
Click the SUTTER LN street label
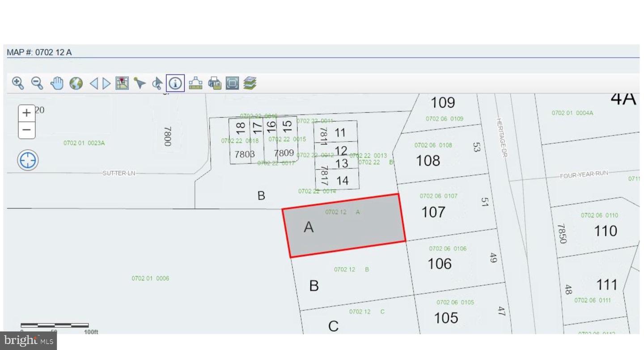pyautogui.click(x=119, y=173)
